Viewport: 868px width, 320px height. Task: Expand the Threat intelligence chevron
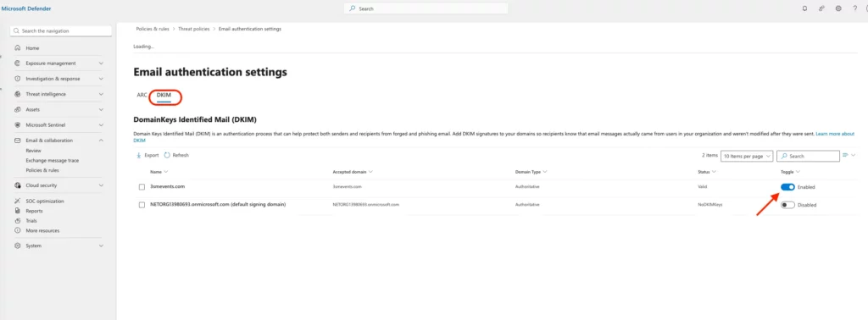101,94
